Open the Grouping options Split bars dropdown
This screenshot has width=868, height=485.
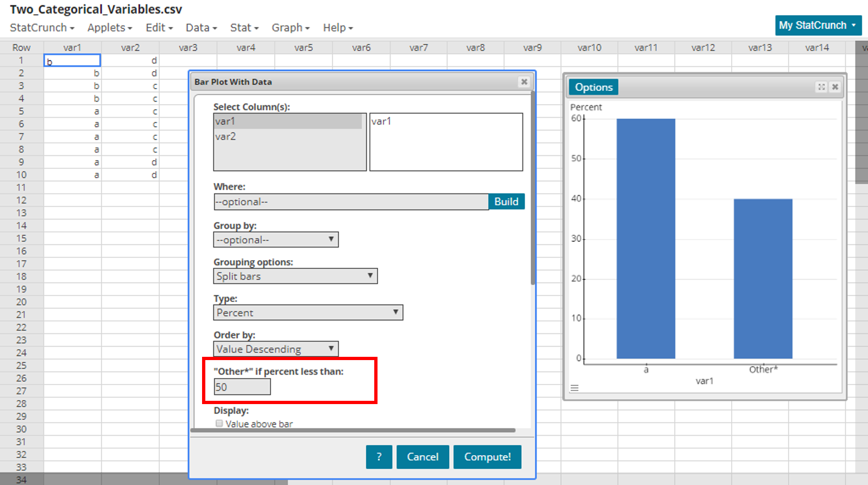click(295, 276)
